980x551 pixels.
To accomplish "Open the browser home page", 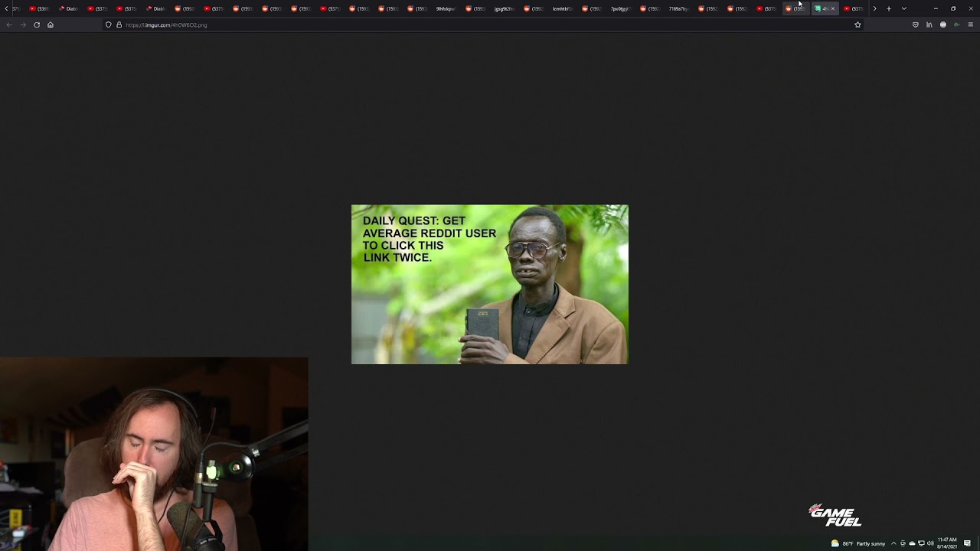I will [x=51, y=24].
